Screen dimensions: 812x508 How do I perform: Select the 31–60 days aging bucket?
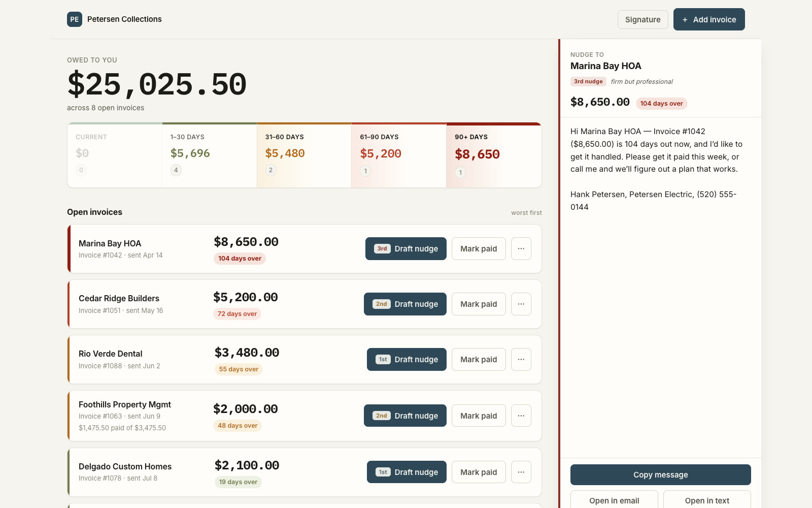tap(304, 155)
